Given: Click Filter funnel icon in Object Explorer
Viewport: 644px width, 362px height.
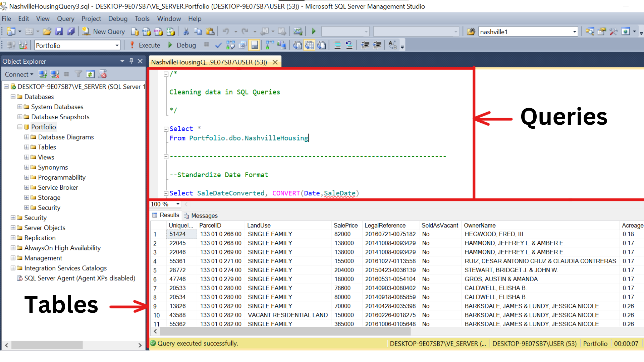Looking at the screenshot, I should pos(78,74).
